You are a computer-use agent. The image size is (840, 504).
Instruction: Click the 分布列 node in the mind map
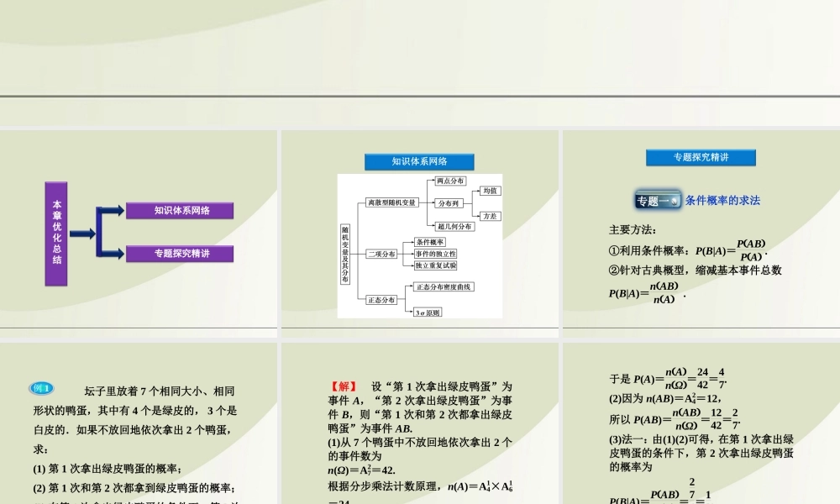click(x=449, y=203)
